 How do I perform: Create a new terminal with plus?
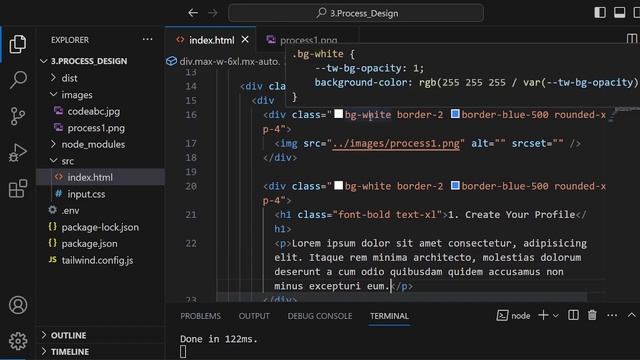tap(543, 315)
